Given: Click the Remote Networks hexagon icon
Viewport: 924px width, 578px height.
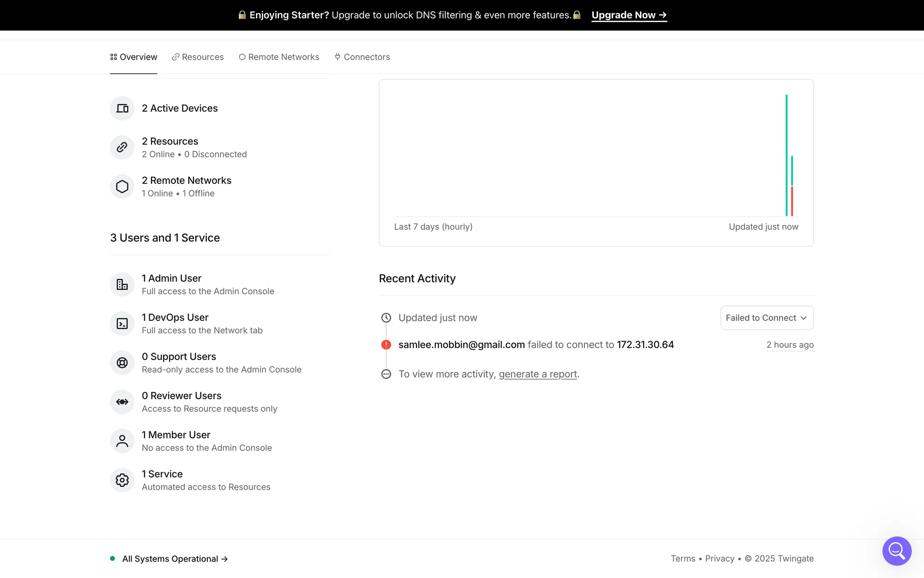Looking at the screenshot, I should [122, 186].
